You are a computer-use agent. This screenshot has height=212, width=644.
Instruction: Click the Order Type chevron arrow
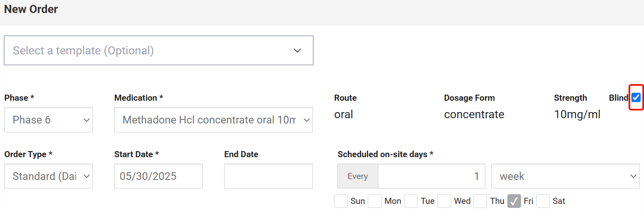86,176
